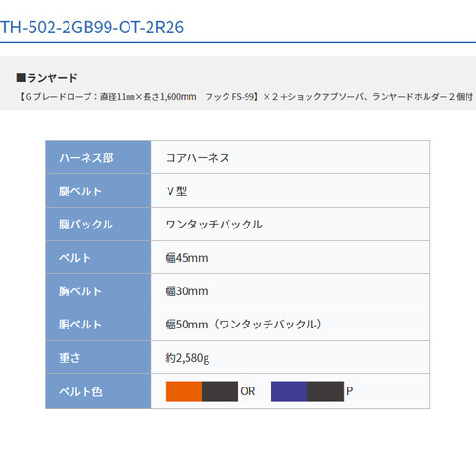Click the 腿ベルト row label
Viewport: 476px width, 476px height.
click(x=98, y=190)
